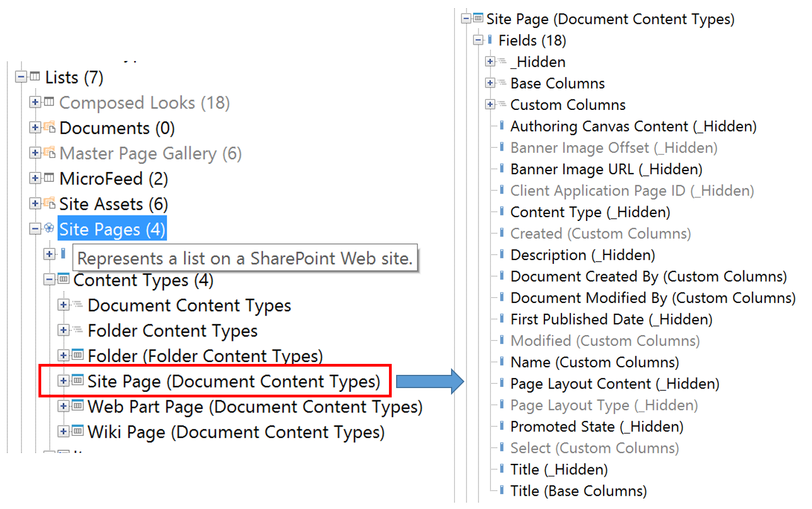Expand the Custom Columns group

coord(490,104)
